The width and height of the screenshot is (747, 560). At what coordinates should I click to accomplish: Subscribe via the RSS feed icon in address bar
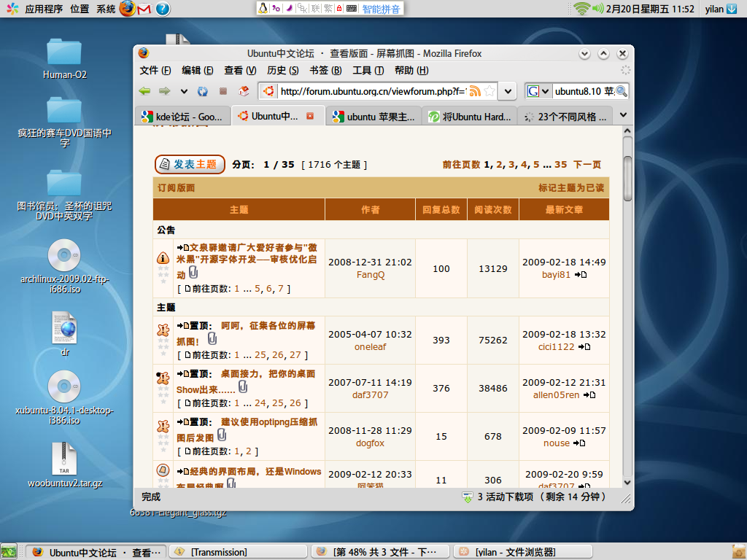tap(475, 91)
